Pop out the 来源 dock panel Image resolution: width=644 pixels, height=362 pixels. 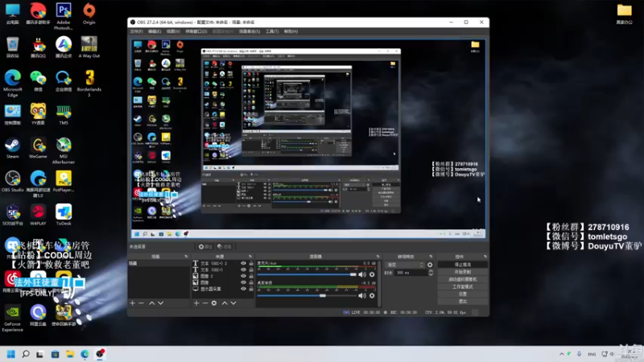coord(250,257)
